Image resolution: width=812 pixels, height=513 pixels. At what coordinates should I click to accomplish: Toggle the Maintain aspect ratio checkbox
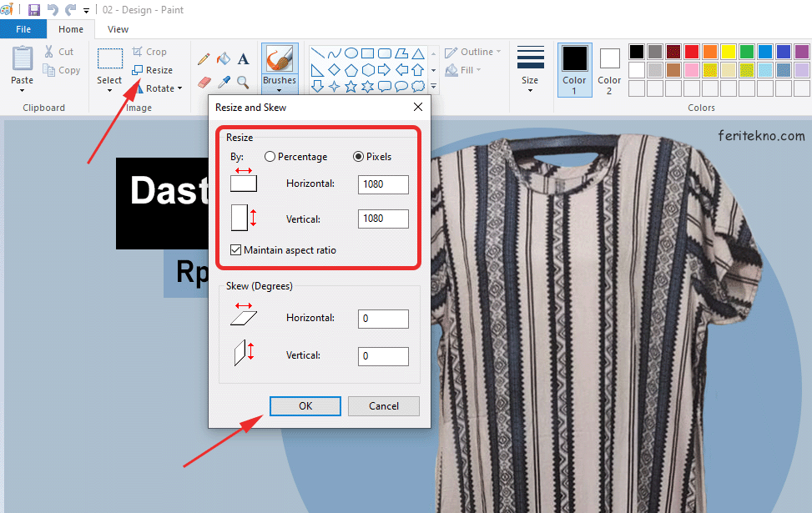[235, 250]
